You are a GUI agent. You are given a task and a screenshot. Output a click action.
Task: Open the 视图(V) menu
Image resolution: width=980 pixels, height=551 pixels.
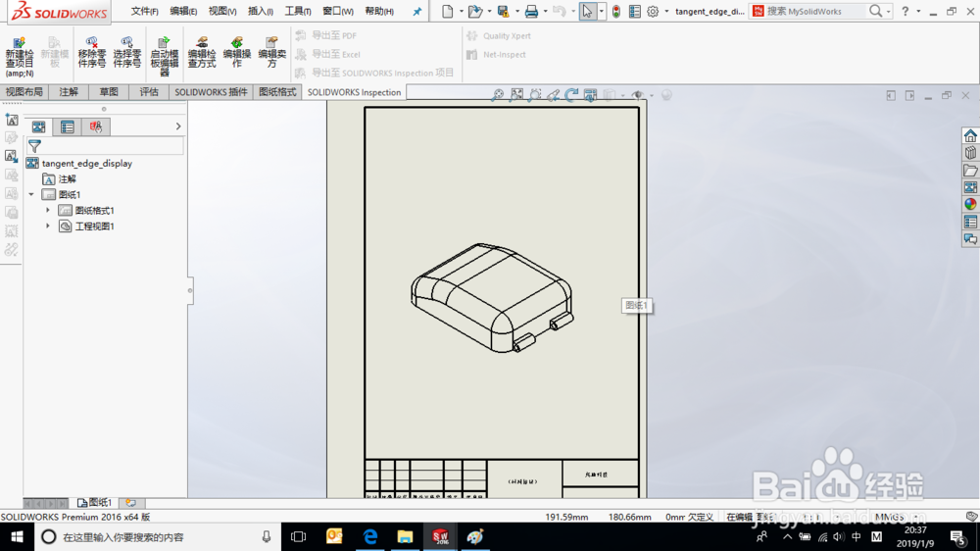[222, 11]
